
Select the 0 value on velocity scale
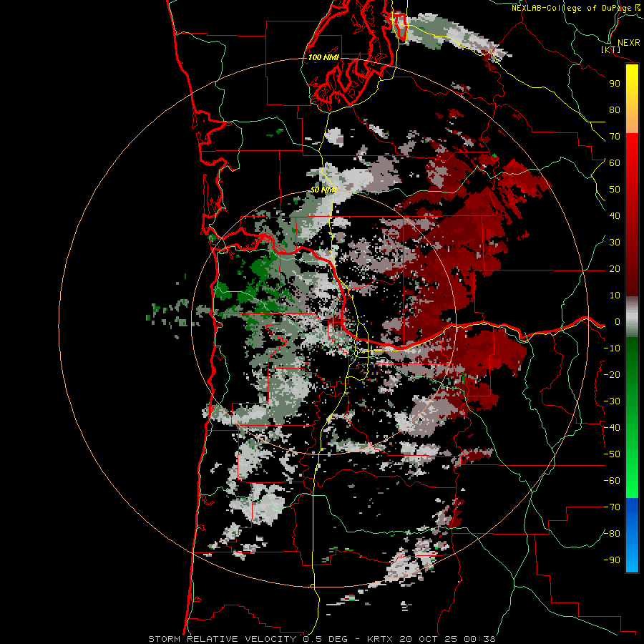pos(617,322)
